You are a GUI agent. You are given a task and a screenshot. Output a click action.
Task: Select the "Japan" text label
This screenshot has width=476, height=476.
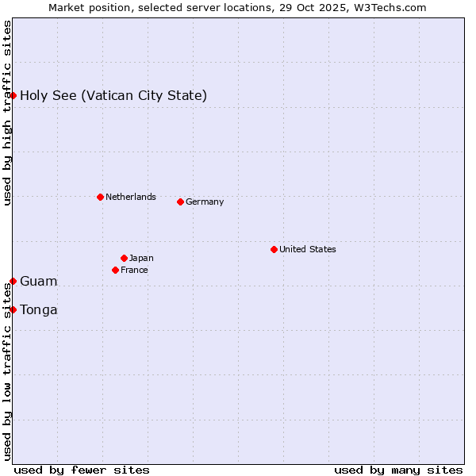(141, 258)
